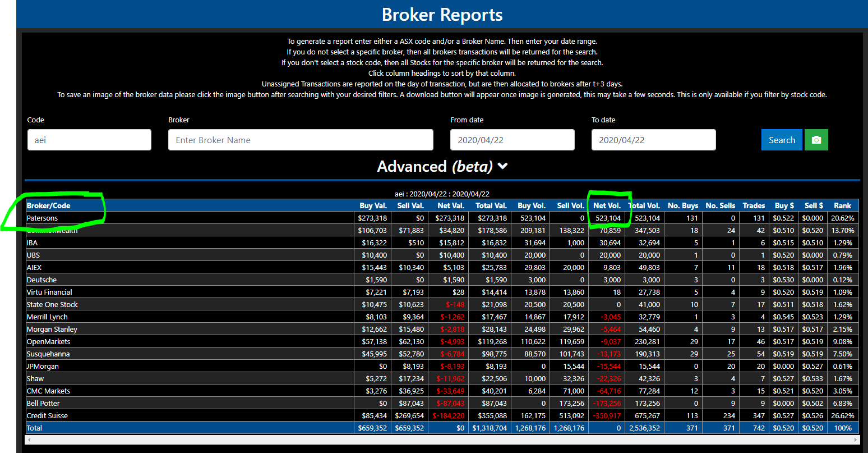Select the Deutsche broker name

point(41,280)
